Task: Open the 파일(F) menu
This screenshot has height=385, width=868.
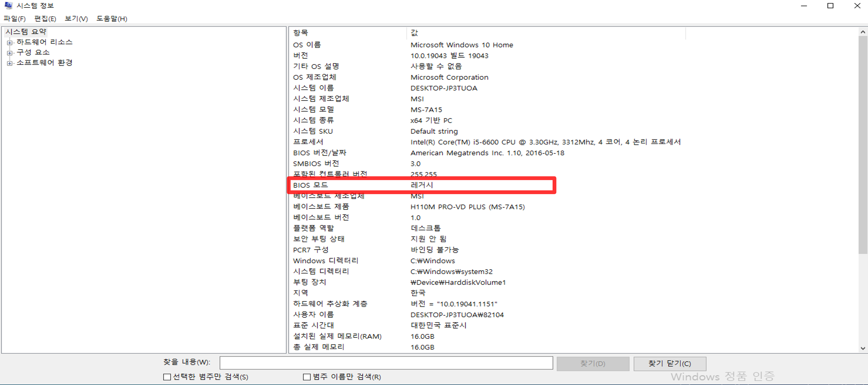Action: (x=15, y=19)
